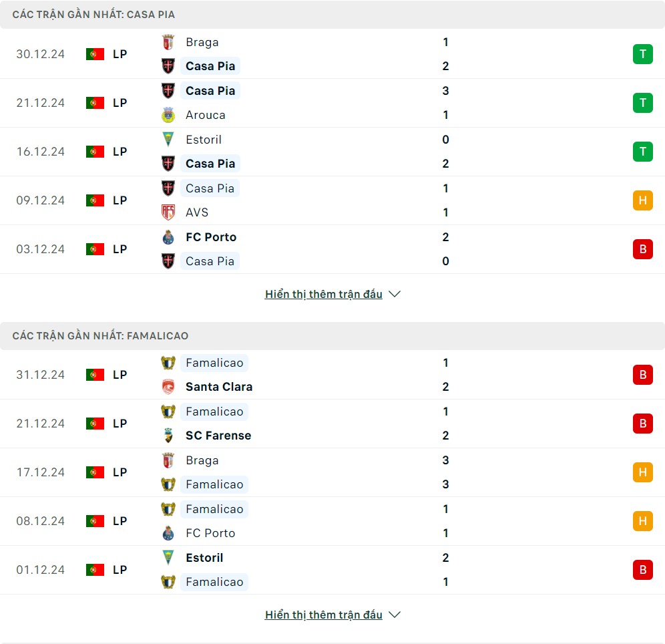Click the AVS club crest
The height and width of the screenshot is (644, 665).
click(168, 212)
